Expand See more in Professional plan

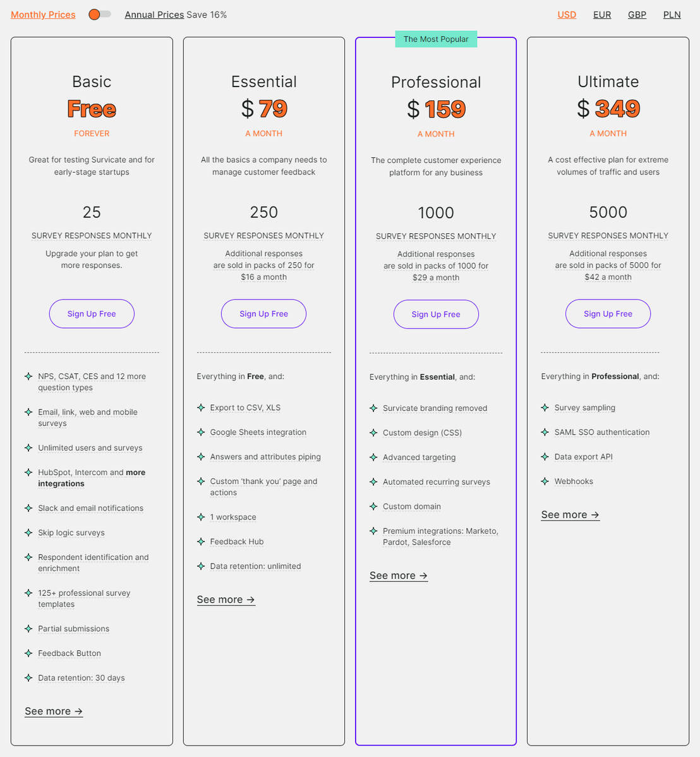point(398,576)
